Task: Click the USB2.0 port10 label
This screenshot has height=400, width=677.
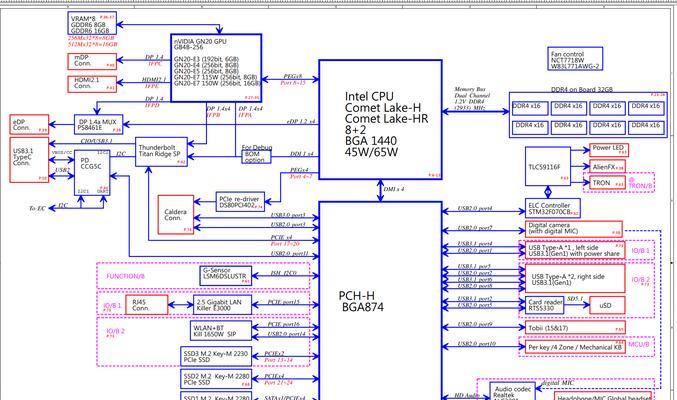Action: coord(477,343)
